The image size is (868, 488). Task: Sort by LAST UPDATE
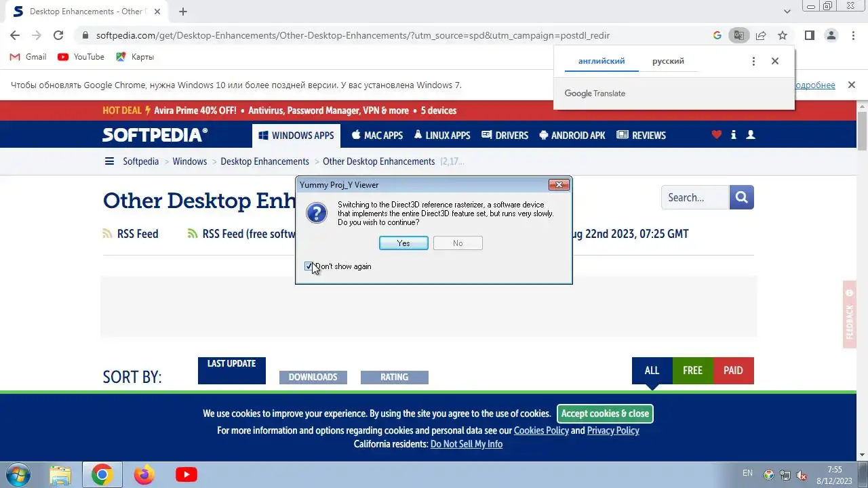tap(232, 370)
